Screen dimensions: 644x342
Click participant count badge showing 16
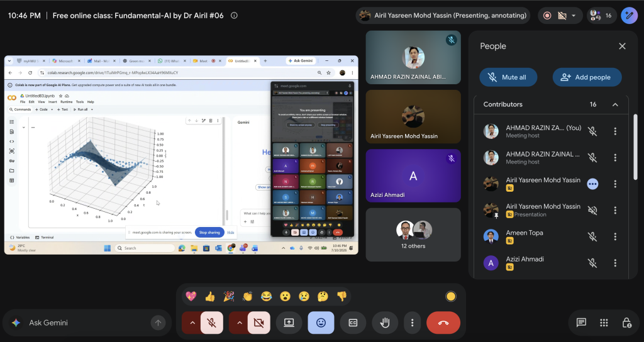click(601, 16)
